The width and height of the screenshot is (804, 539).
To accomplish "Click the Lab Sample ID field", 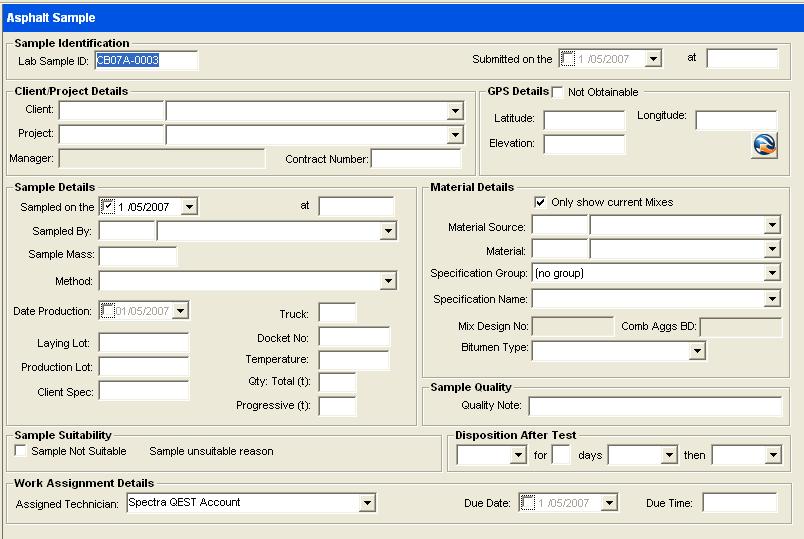I will (146, 60).
